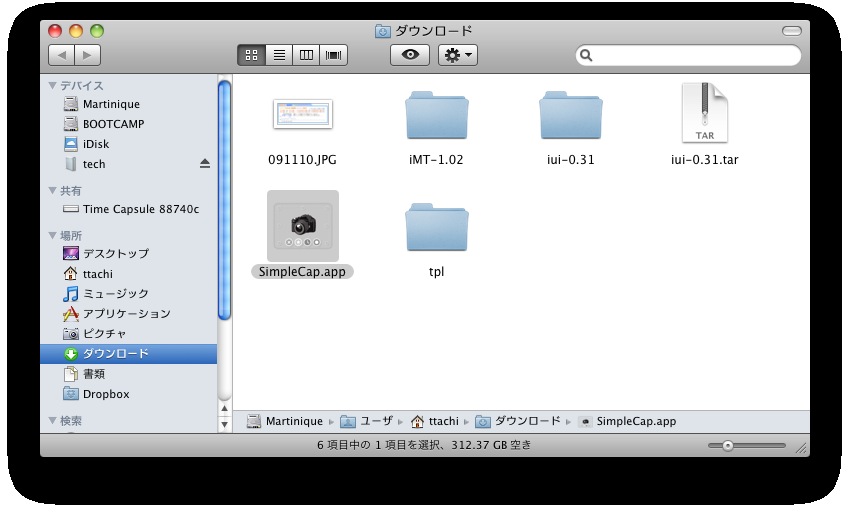Viewport: 850px width, 517px height.
Task: Select the SimpleCap.app camera icon
Action: (302, 225)
